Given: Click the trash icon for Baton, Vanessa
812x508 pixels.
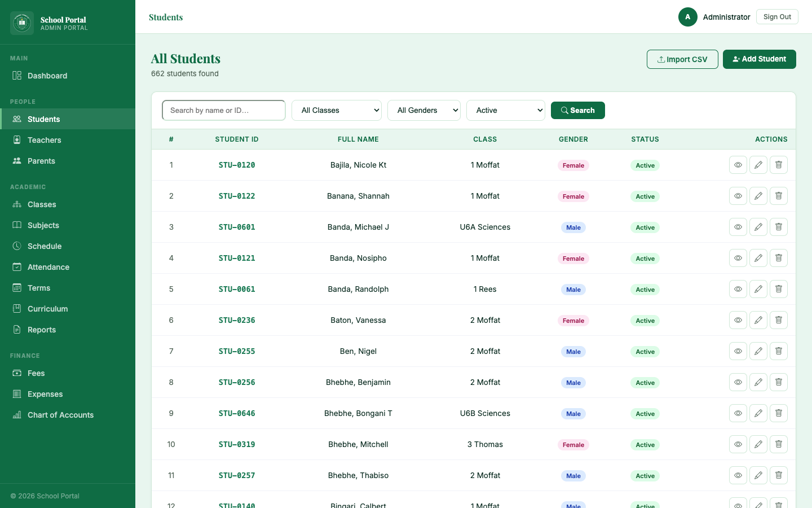Looking at the screenshot, I should point(779,320).
